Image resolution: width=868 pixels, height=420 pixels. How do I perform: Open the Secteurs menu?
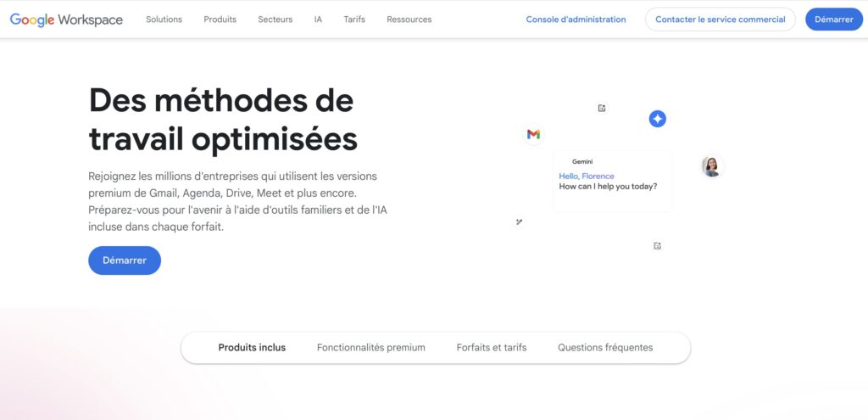pos(275,20)
